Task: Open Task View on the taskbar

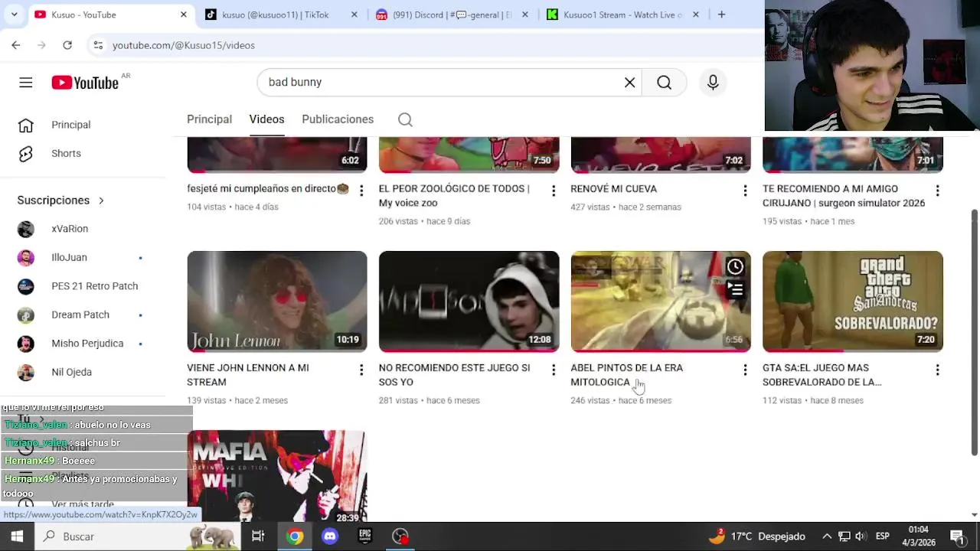Action: pos(258,536)
